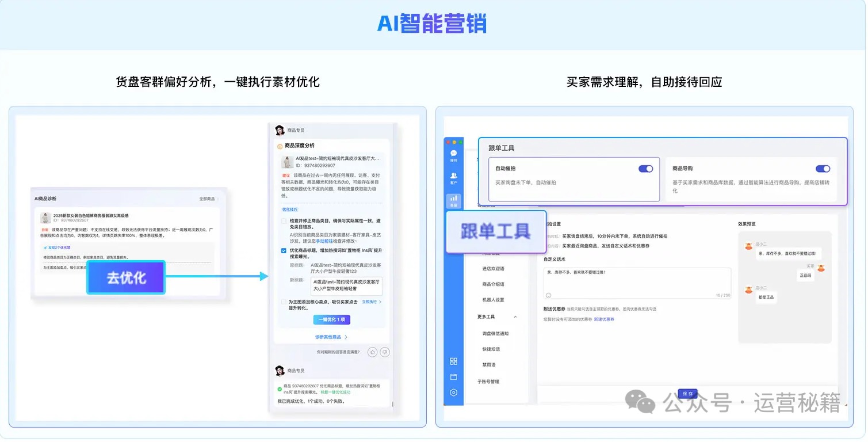868x442 pixels.
Task: Open the window-shaped icon in blue sidebar
Action: (x=453, y=377)
